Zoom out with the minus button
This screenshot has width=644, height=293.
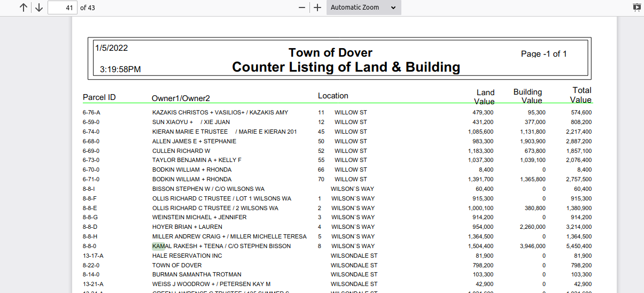point(302,7)
